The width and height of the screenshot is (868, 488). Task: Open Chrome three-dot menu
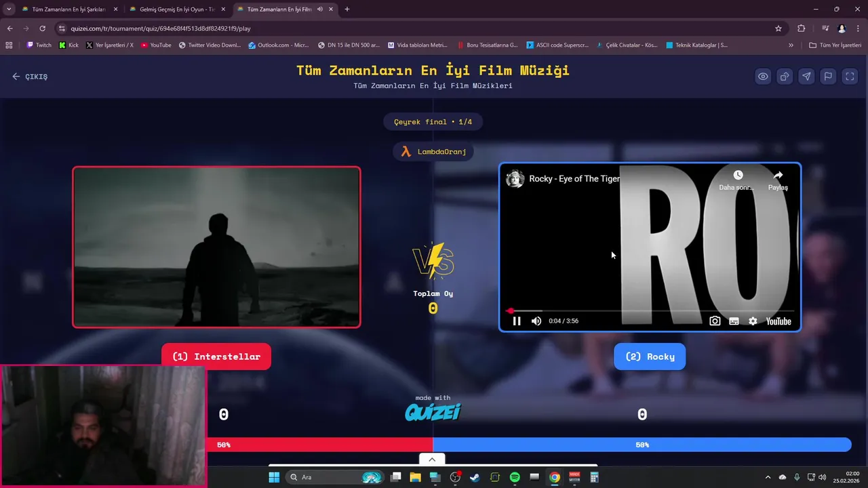859,28
